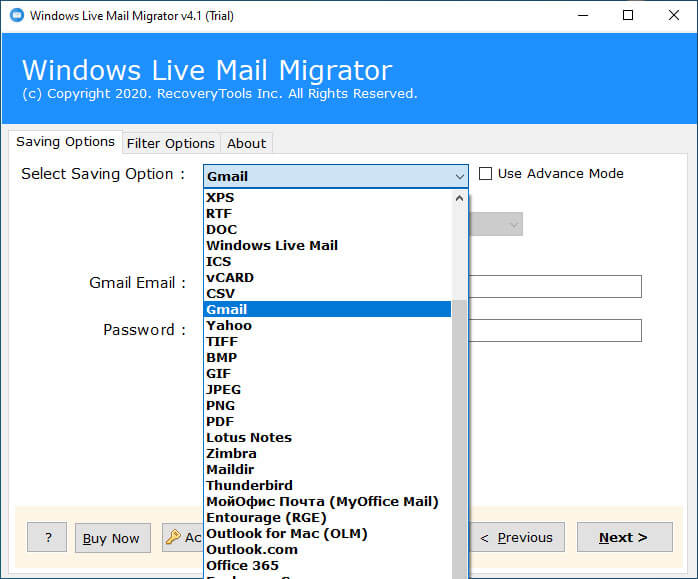
Task: Open the Select Saving Option combo box
Action: 336,176
